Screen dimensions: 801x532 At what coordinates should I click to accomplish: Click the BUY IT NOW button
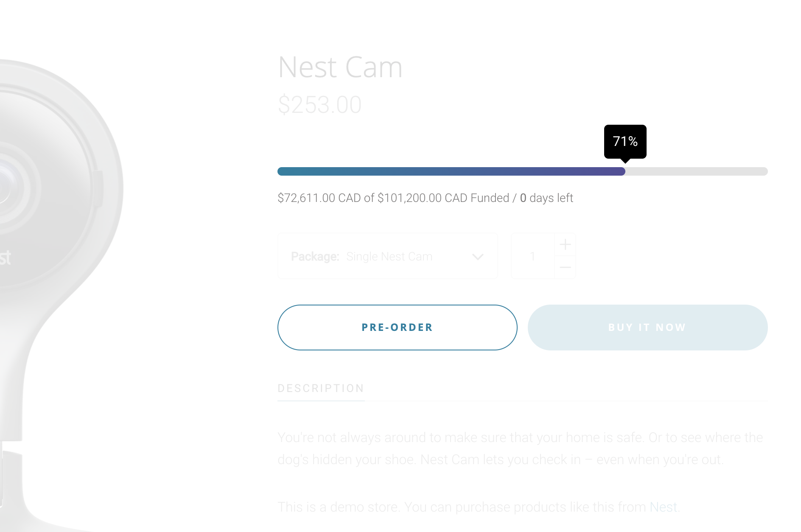[x=647, y=328]
